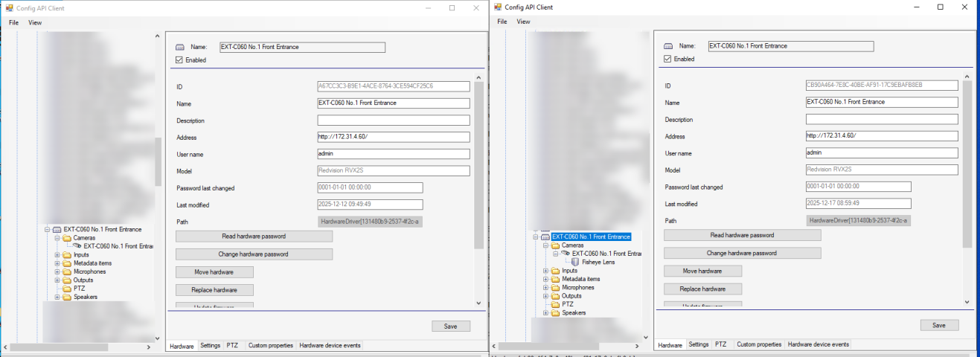This screenshot has height=357, width=980.
Task: Switch to the Custom properties tab in the right window
Action: click(x=759, y=344)
